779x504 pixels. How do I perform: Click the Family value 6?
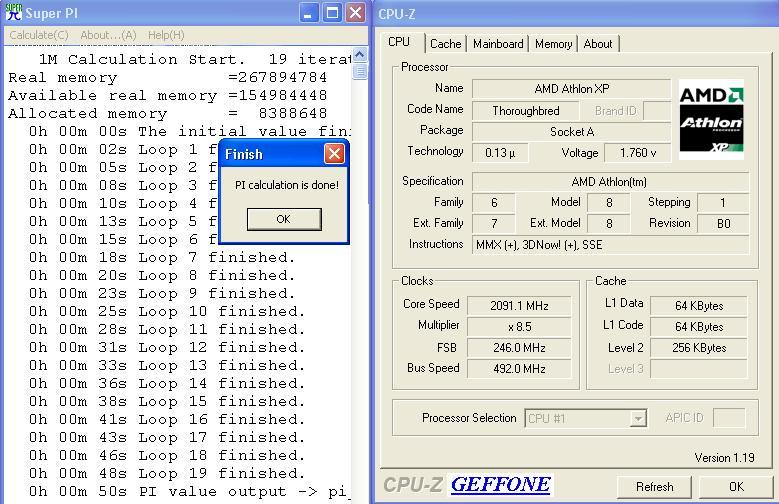494,203
